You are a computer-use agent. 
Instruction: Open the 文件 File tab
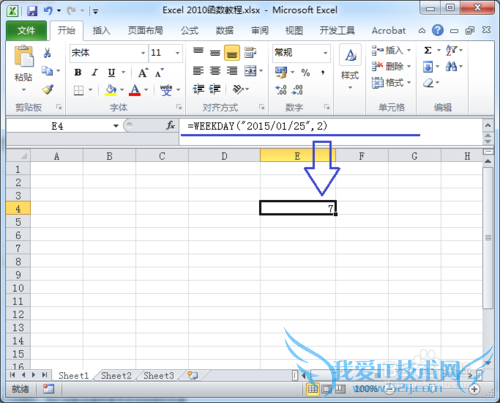coord(26,31)
